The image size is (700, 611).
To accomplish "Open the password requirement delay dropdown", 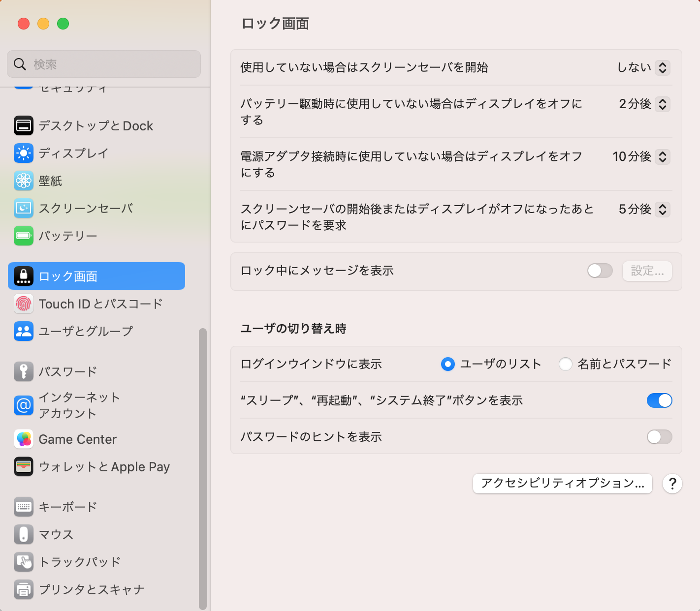I will click(663, 209).
